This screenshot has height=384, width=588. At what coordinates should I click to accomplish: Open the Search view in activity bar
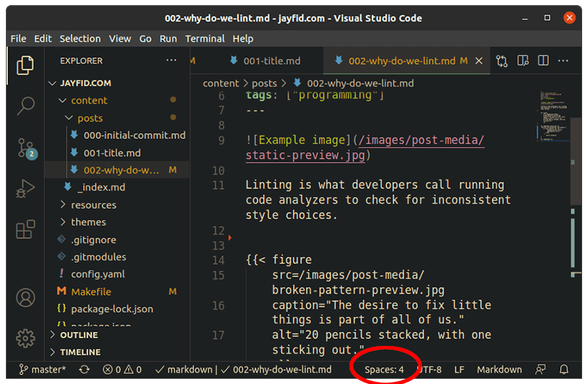[26, 106]
